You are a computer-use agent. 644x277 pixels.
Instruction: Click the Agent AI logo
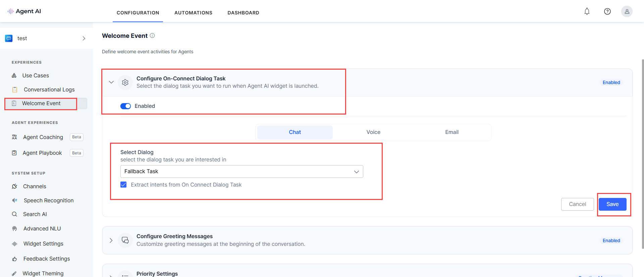[24, 11]
